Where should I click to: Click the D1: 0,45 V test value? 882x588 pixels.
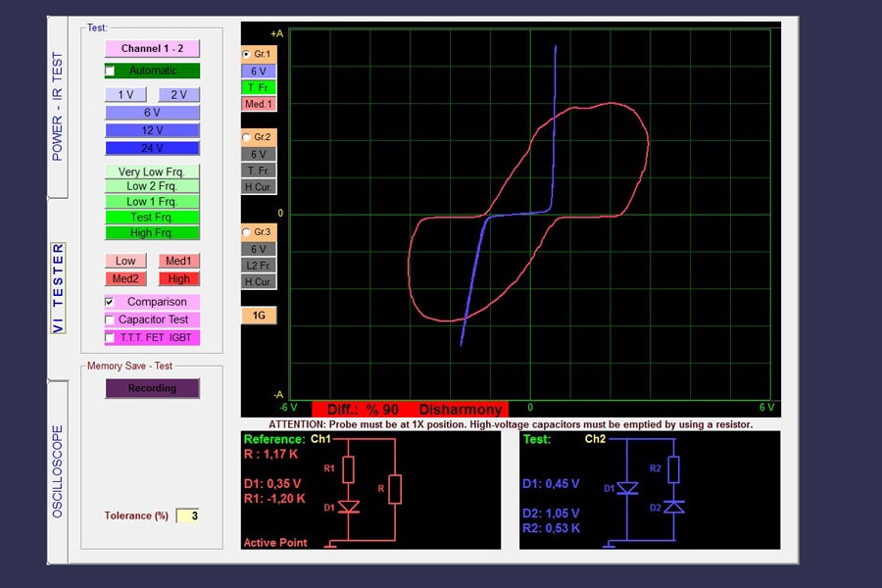[551, 484]
